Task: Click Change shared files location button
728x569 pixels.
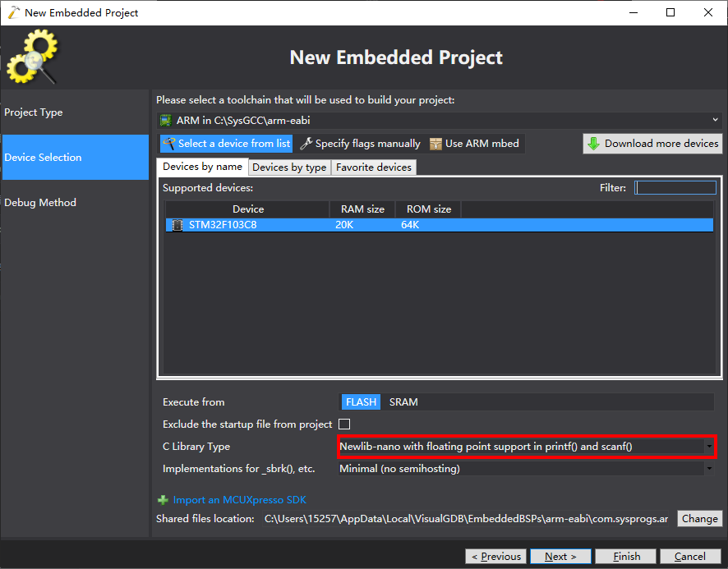Action: point(700,518)
